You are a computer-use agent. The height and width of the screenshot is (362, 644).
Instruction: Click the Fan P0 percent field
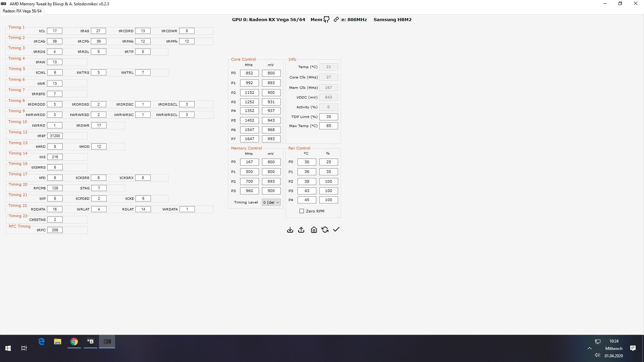click(328, 162)
